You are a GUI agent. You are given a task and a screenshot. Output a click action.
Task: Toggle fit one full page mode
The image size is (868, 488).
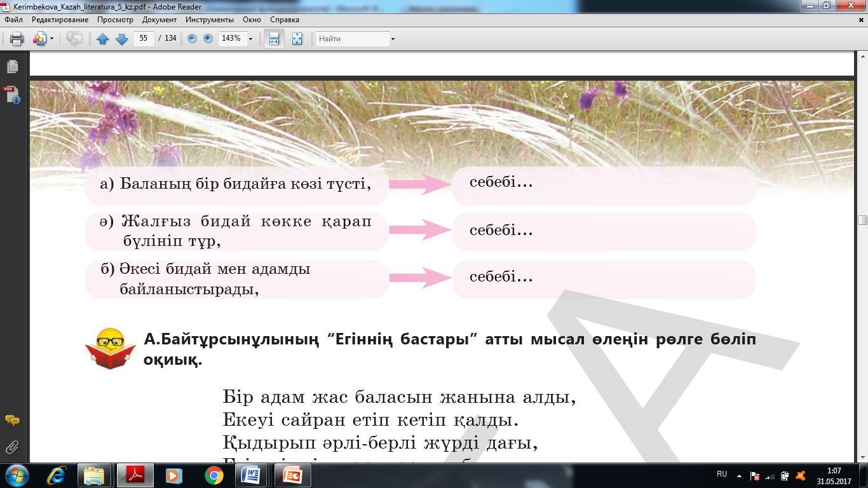pos(297,39)
